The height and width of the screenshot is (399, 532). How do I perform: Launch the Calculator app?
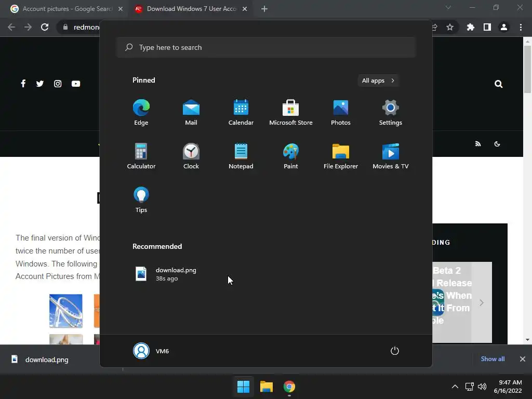coord(141,156)
